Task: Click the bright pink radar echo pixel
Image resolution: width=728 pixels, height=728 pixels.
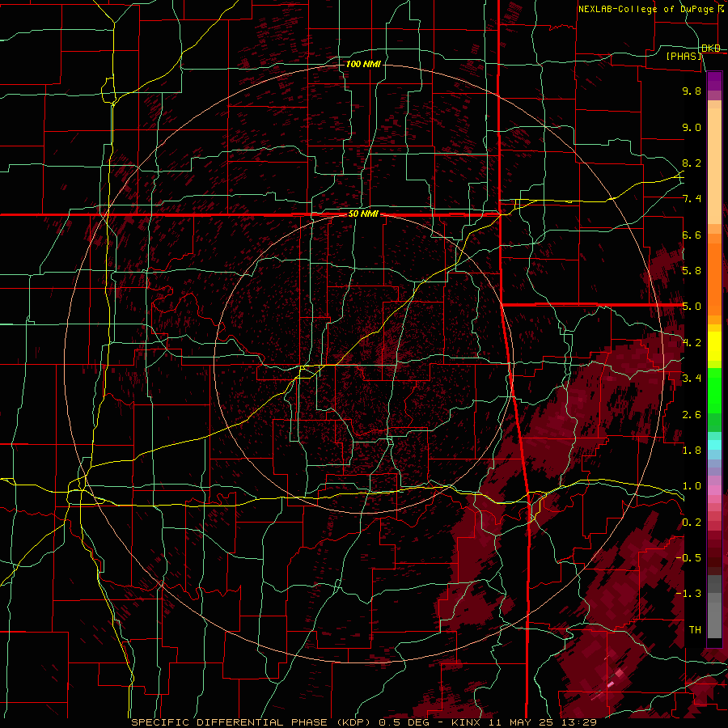Action: pos(611,684)
